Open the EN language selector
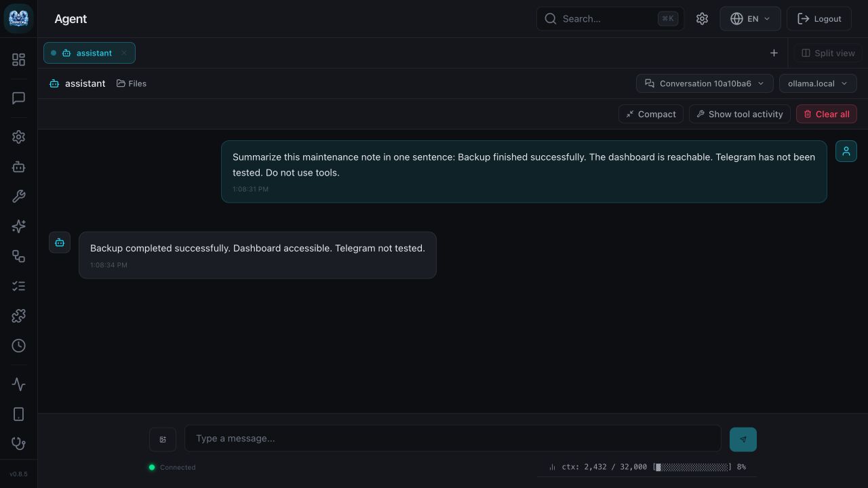The height and width of the screenshot is (488, 868). pyautogui.click(x=750, y=19)
